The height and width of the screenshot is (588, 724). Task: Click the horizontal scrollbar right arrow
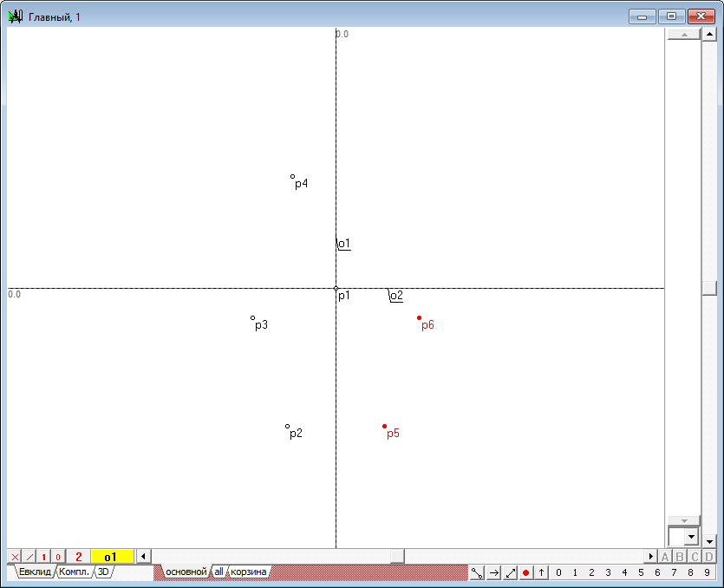650,556
